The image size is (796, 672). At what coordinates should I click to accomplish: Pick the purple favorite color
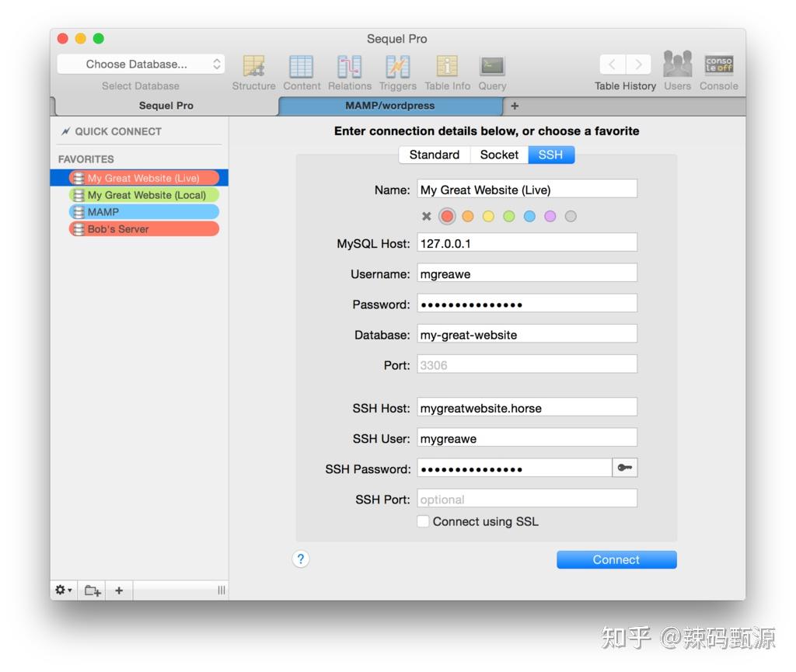(x=550, y=216)
